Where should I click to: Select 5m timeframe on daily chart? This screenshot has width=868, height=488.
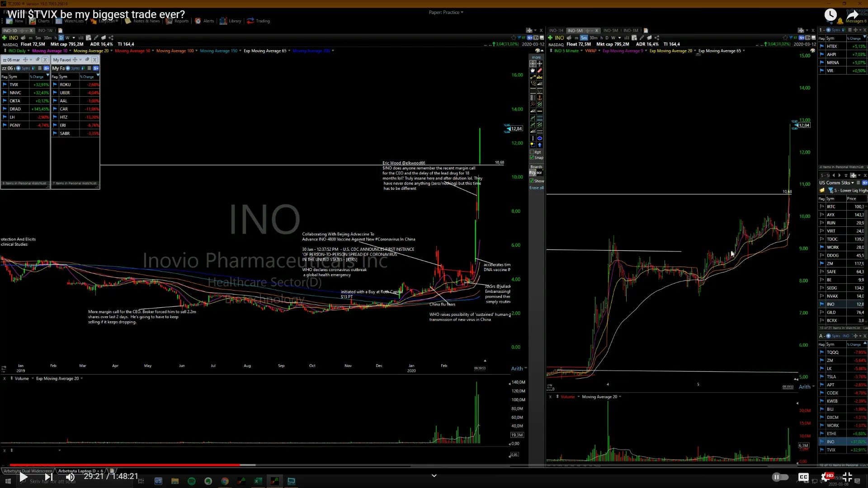pos(38,38)
